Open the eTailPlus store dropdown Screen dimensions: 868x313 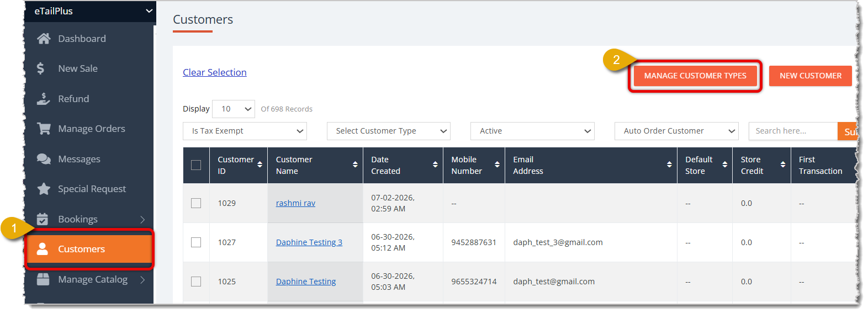coord(91,11)
